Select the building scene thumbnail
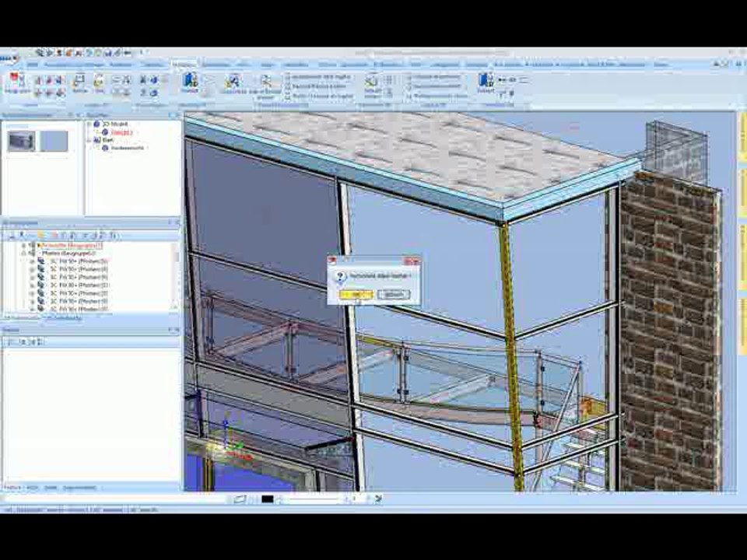This screenshot has width=747, height=560. (21, 142)
